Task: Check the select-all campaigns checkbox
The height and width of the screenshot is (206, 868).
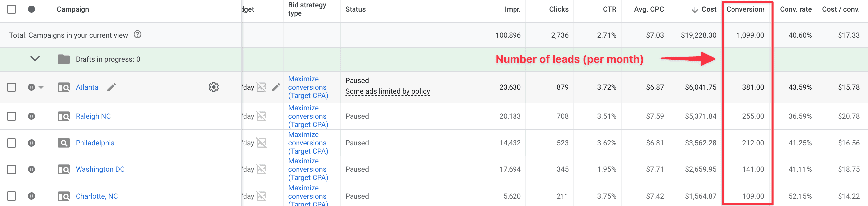Action: coord(12,9)
